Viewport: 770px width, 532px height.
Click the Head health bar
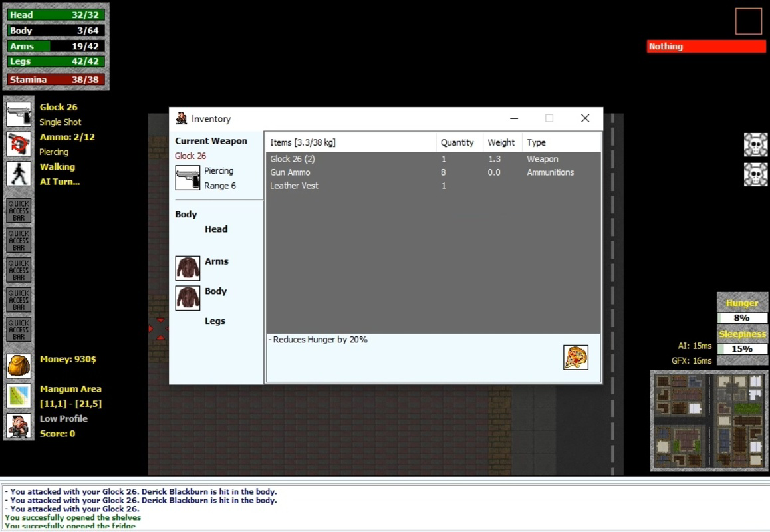click(x=55, y=15)
